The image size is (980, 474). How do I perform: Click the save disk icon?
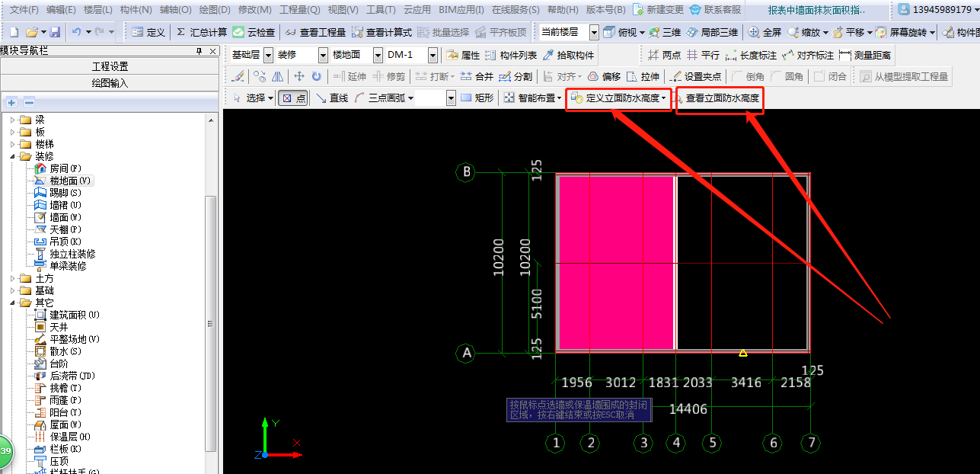click(55, 33)
